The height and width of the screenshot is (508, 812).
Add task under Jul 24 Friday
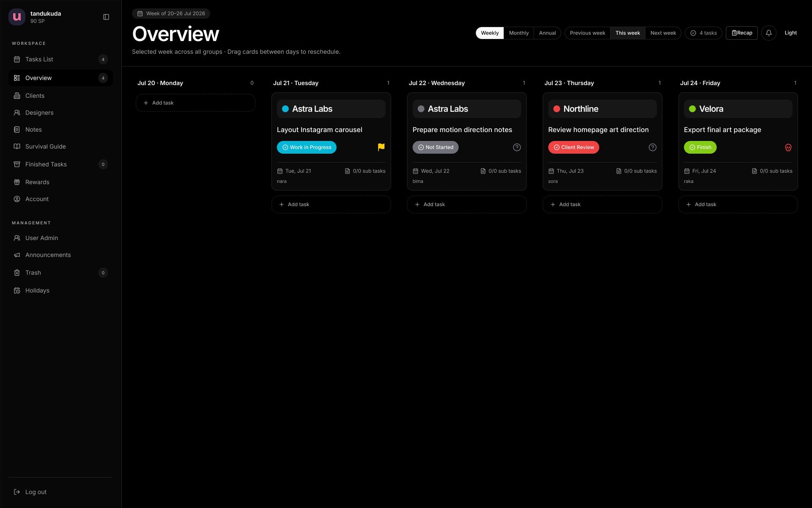738,204
